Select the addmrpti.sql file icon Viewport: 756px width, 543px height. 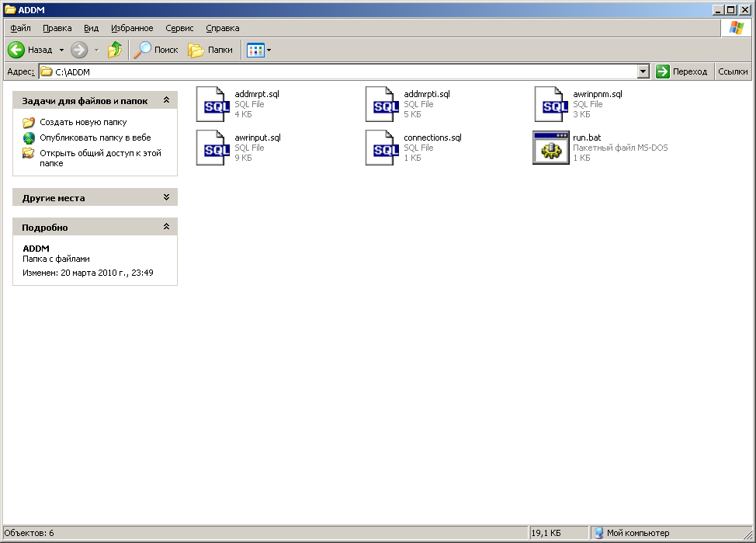tap(380, 104)
